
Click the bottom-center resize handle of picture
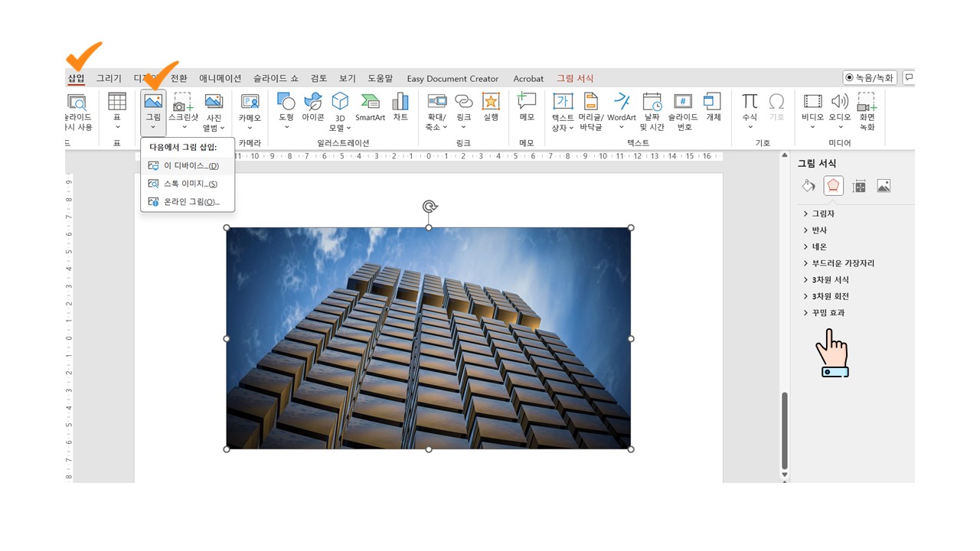coord(429,449)
